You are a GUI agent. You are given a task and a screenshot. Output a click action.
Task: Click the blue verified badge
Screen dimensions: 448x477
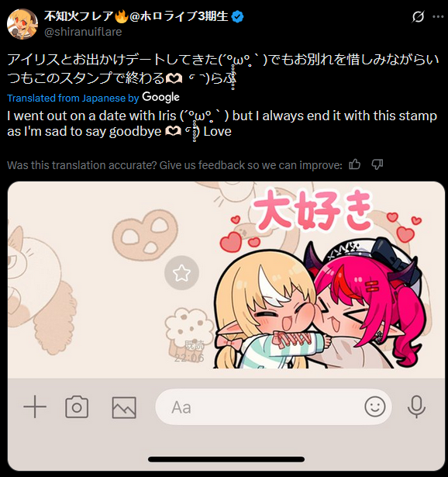pos(237,17)
